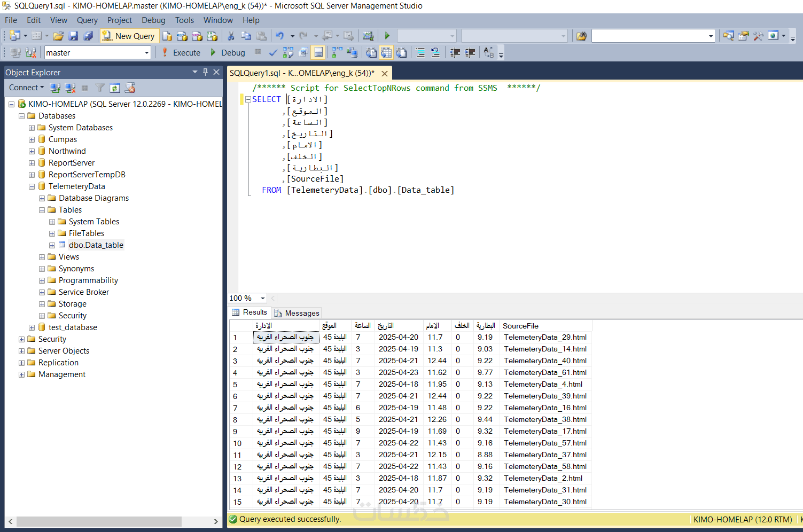
Task: Toggle Results to File output mode
Action: pyautogui.click(x=401, y=52)
